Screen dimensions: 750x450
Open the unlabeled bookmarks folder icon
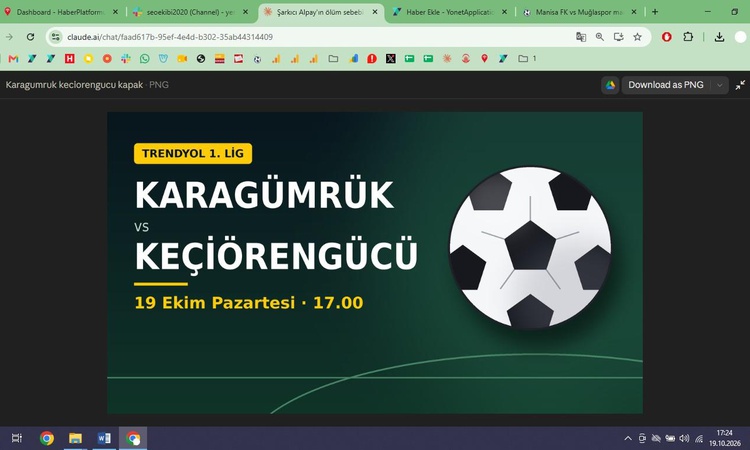point(333,58)
